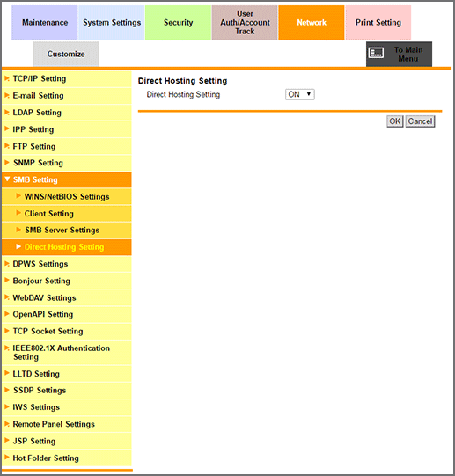
Task: Click the Cancel button
Action: [x=420, y=121]
